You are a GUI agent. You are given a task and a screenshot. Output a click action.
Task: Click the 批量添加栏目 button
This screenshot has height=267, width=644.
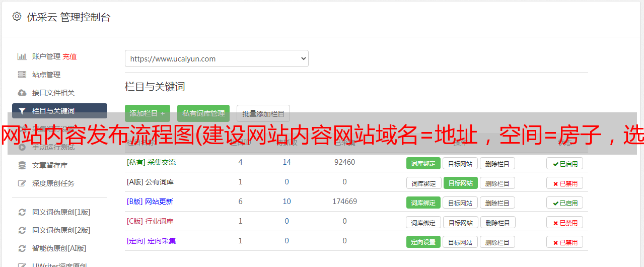pos(263,113)
